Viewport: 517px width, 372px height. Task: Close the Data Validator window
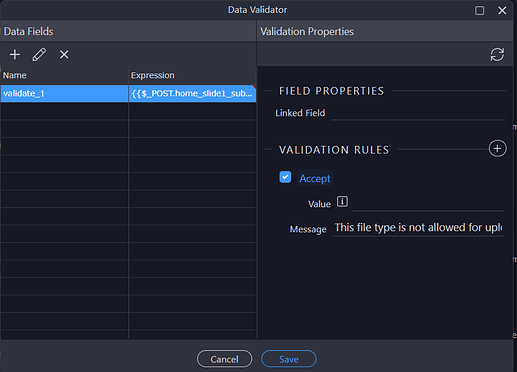click(x=502, y=10)
